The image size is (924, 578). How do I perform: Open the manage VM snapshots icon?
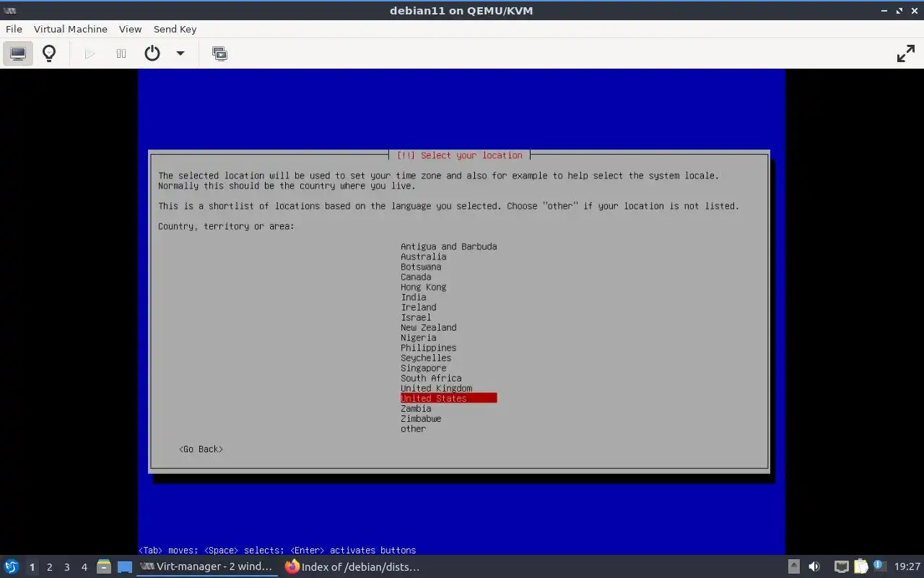click(219, 53)
